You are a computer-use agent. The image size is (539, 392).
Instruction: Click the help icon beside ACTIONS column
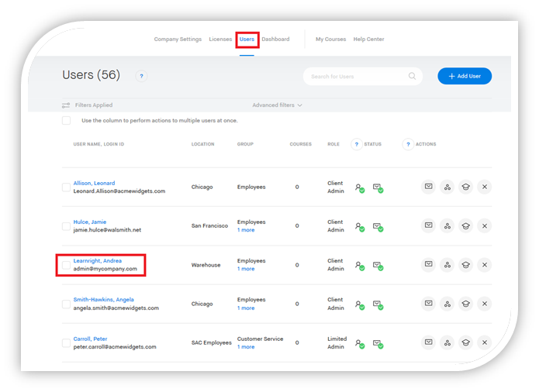click(x=408, y=144)
